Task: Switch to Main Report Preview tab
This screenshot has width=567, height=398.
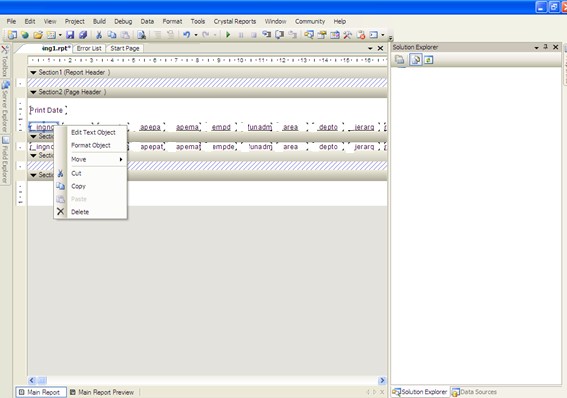Action: tap(102, 392)
